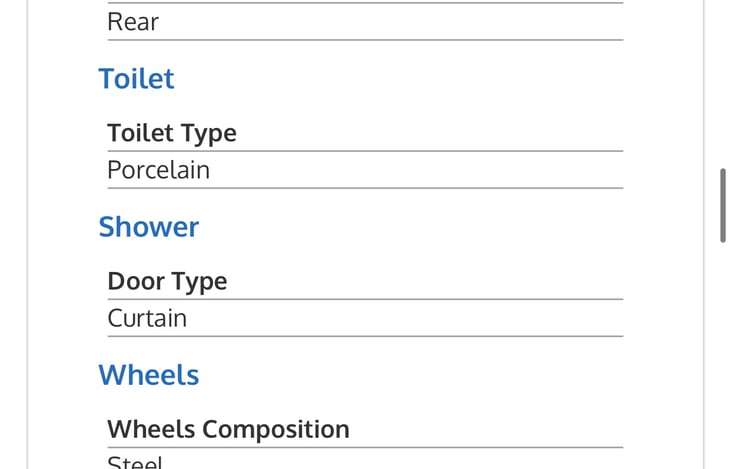Click the Wheels Composition label

click(x=228, y=429)
